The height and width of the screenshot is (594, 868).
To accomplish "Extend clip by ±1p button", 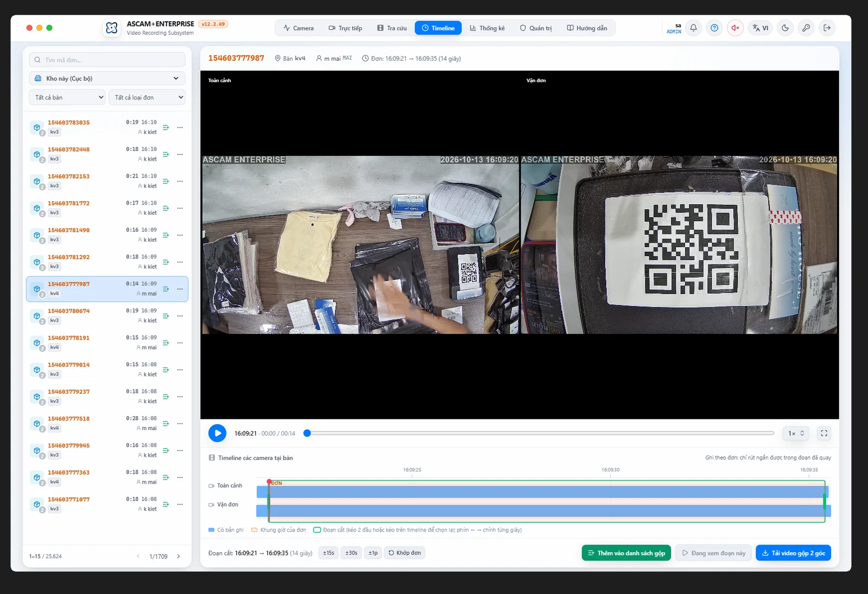I will pos(373,553).
